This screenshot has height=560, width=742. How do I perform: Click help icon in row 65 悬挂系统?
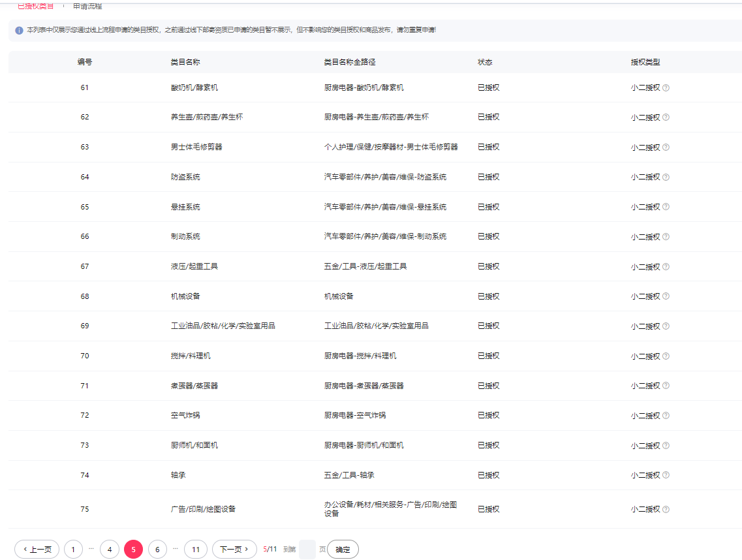point(666,208)
